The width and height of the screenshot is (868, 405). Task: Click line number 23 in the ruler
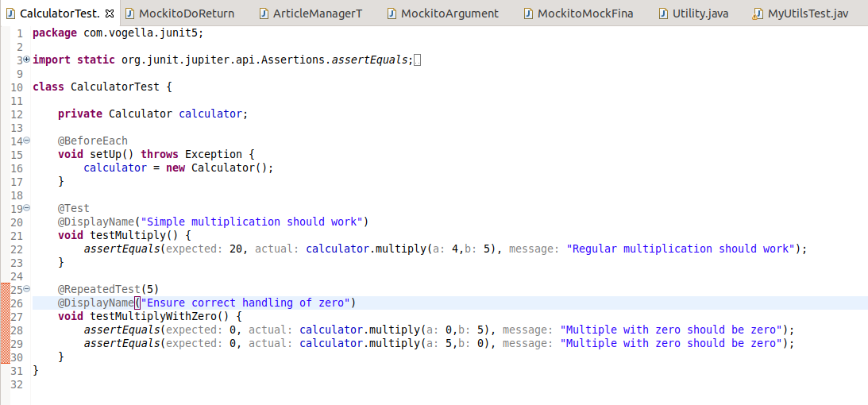17,262
